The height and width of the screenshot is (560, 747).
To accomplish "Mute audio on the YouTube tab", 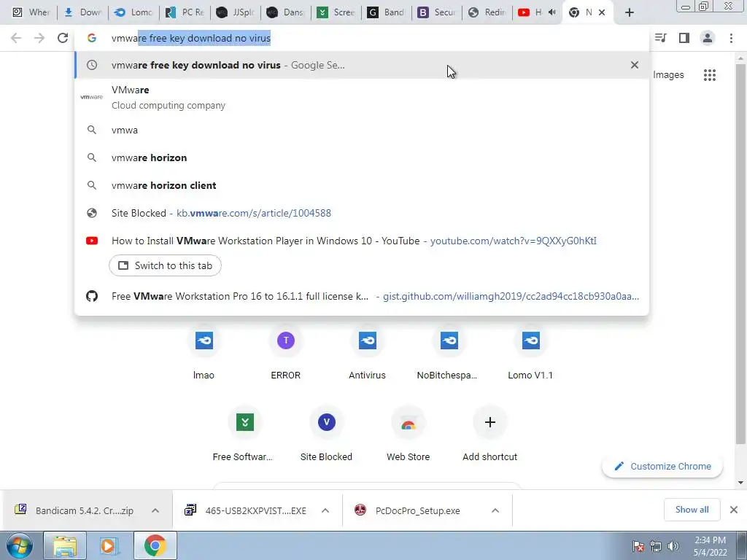I will point(551,12).
